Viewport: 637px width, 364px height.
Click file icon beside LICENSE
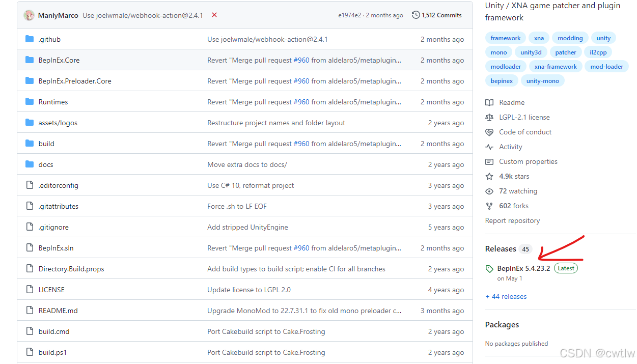pyautogui.click(x=30, y=290)
